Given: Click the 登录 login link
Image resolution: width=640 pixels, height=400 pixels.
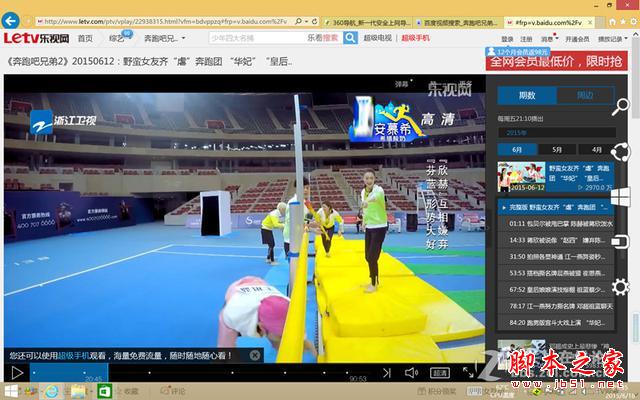Looking at the screenshot, I should click(x=507, y=39).
